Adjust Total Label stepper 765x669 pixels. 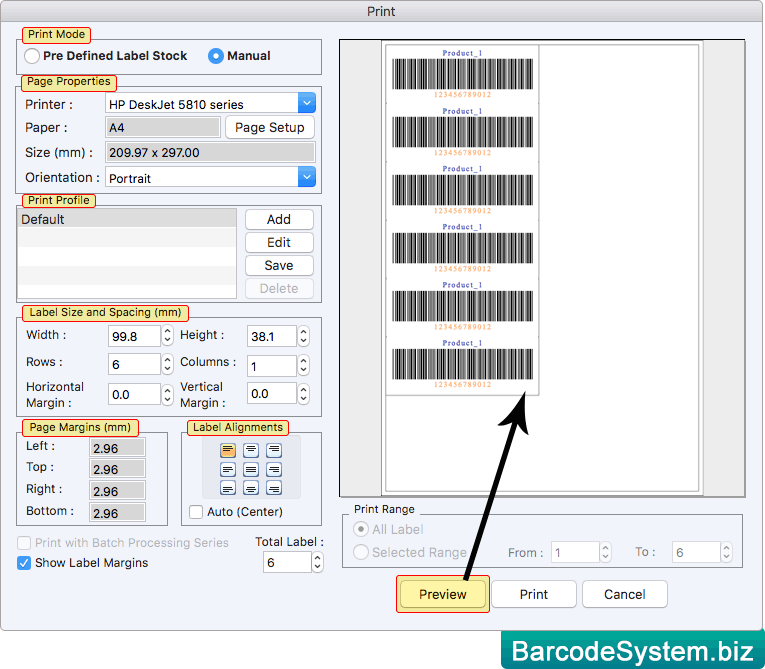(318, 562)
